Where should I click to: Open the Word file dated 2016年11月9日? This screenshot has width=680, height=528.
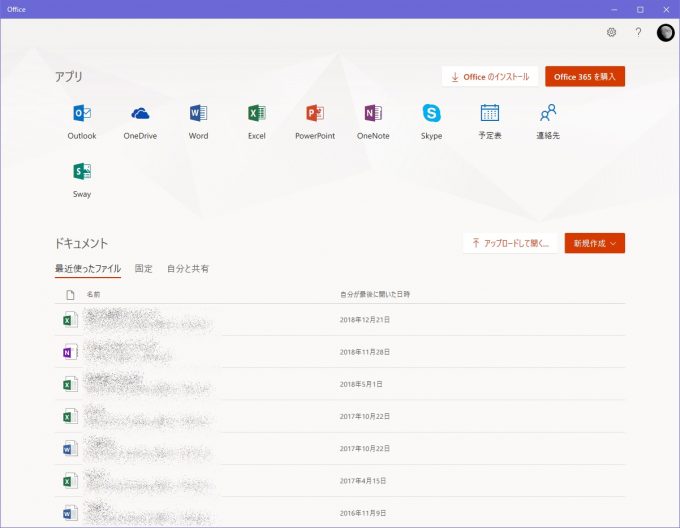click(x=340, y=513)
